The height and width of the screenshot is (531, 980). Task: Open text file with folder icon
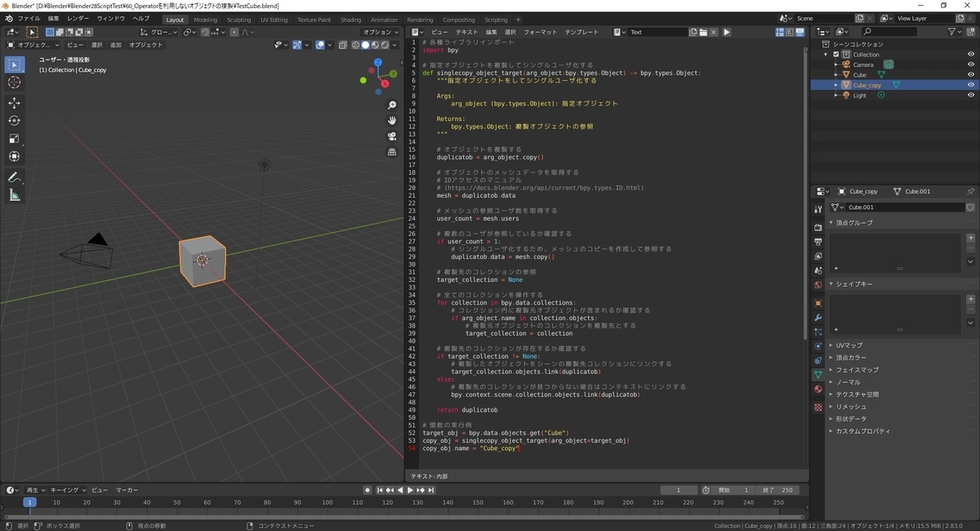pos(702,33)
